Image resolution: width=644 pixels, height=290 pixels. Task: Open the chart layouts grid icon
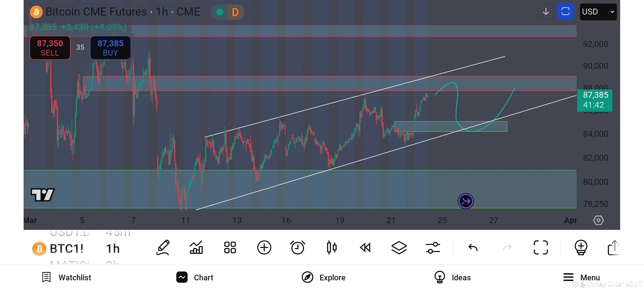(x=230, y=248)
